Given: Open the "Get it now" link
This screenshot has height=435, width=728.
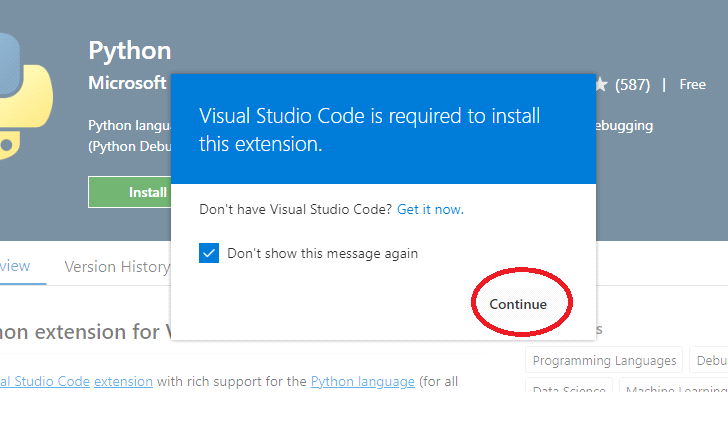Looking at the screenshot, I should (430, 210).
